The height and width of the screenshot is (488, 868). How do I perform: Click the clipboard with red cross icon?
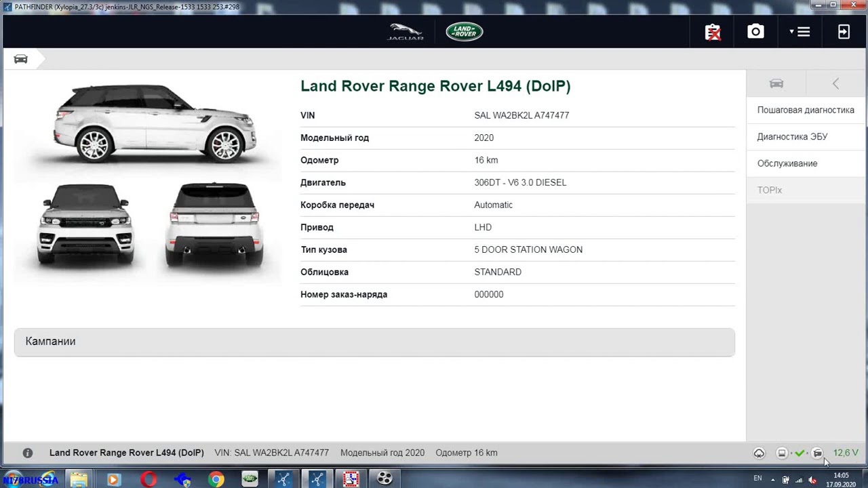click(x=713, y=32)
